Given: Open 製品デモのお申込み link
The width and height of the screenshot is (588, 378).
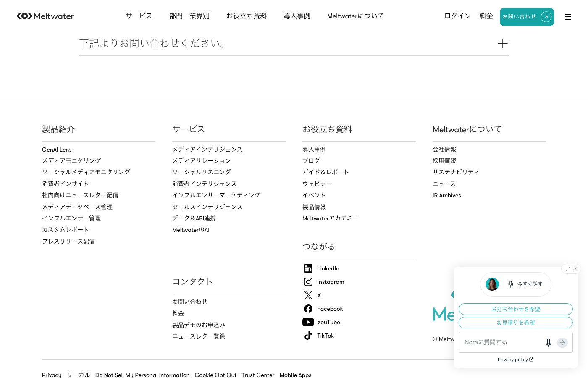Looking at the screenshot, I should [x=199, y=325].
